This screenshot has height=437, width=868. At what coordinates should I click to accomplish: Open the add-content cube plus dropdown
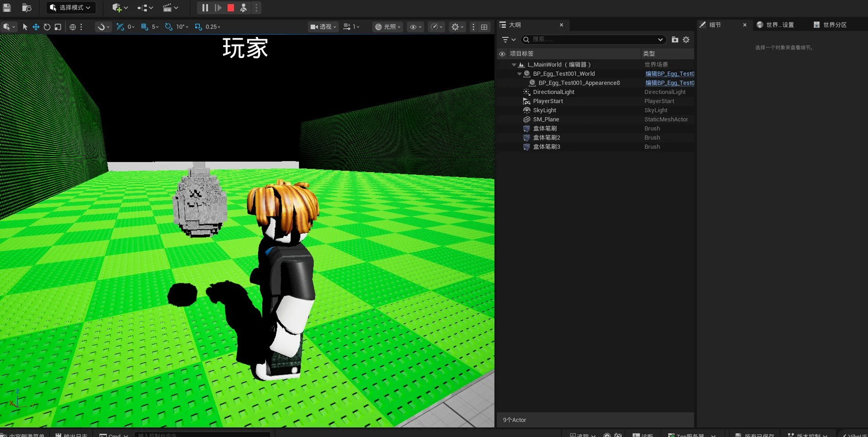(120, 8)
